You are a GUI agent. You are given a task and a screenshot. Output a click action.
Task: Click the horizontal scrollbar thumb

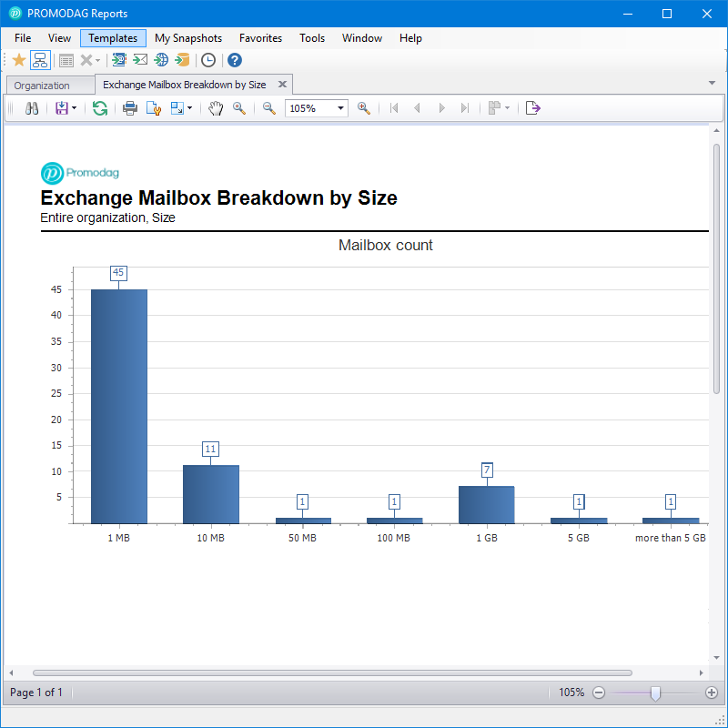click(332, 672)
